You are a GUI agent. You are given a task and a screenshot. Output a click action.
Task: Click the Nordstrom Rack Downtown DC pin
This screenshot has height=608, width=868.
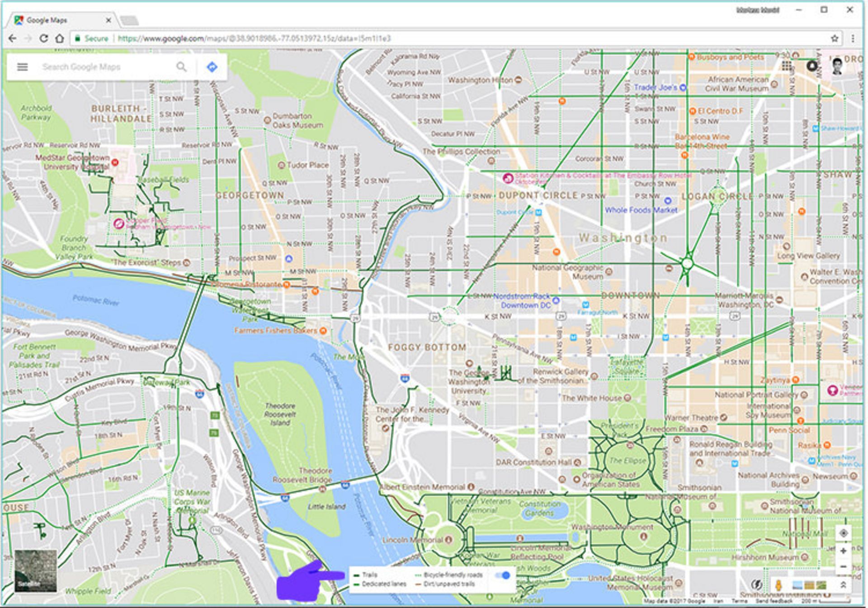pyautogui.click(x=556, y=300)
